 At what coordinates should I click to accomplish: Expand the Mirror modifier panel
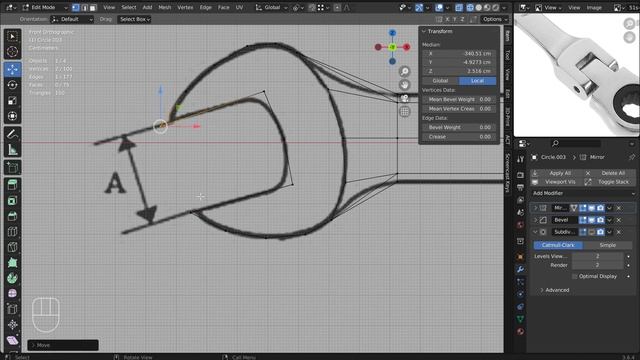coord(536,208)
